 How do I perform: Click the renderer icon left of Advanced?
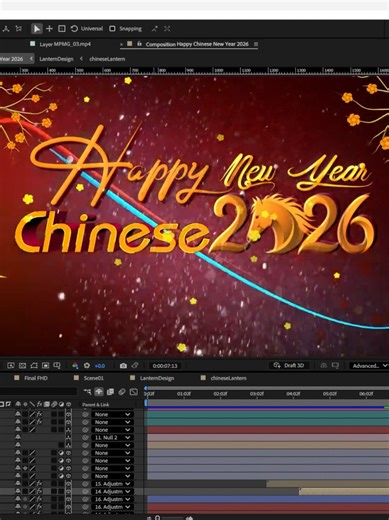coord(335,366)
